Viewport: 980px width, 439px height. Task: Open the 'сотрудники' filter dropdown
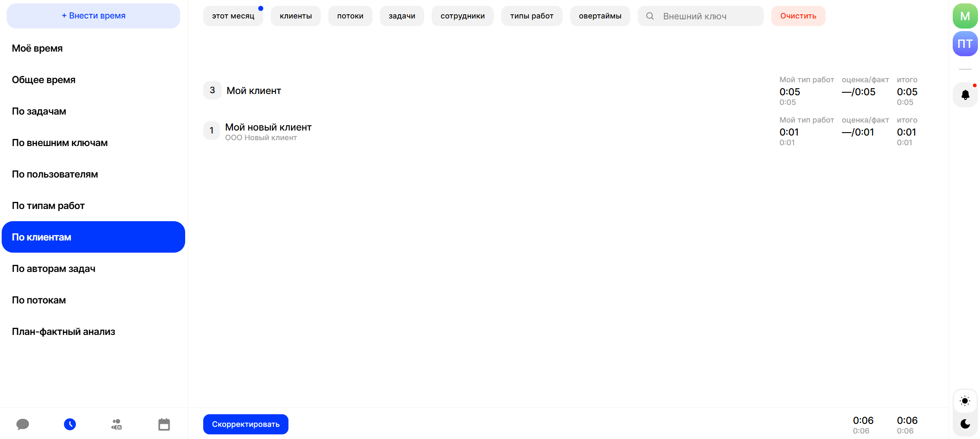462,16
